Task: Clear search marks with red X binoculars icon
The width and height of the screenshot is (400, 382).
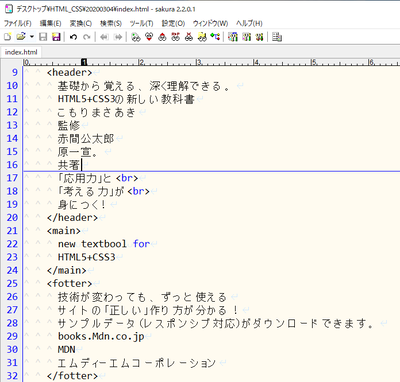Action: point(189,37)
